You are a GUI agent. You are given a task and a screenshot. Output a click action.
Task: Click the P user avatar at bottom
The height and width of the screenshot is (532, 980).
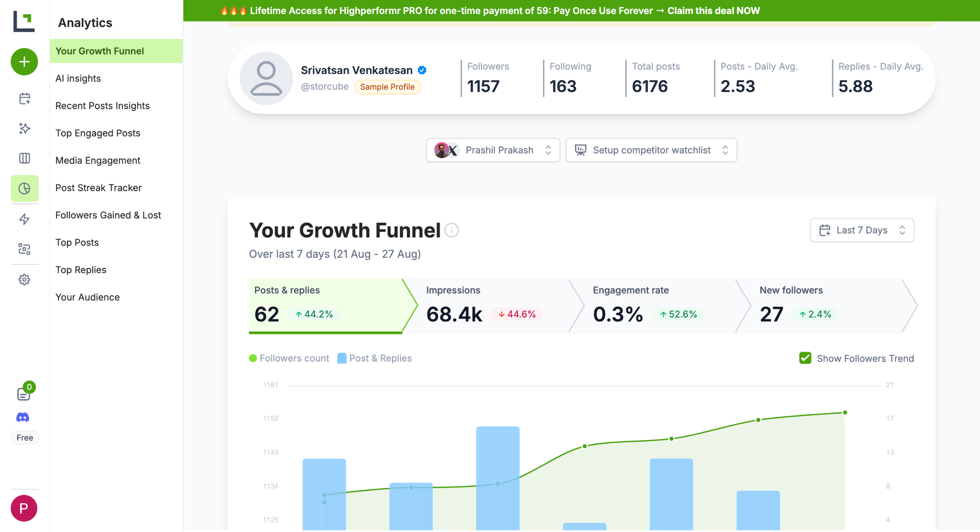24,508
